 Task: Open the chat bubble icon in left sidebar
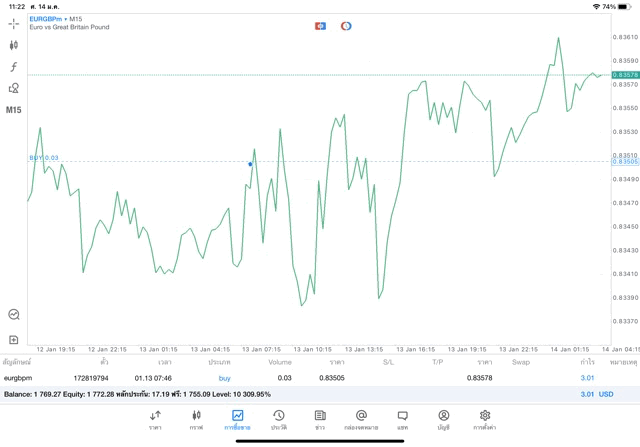[14, 314]
